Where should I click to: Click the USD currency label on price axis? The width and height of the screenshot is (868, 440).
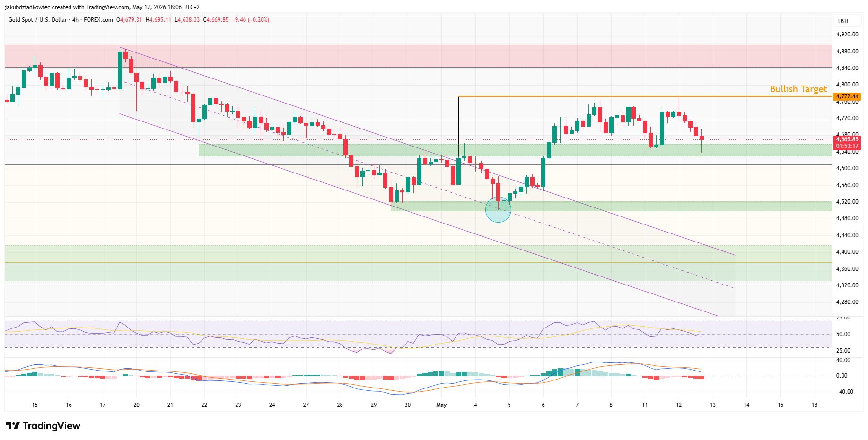tap(843, 21)
